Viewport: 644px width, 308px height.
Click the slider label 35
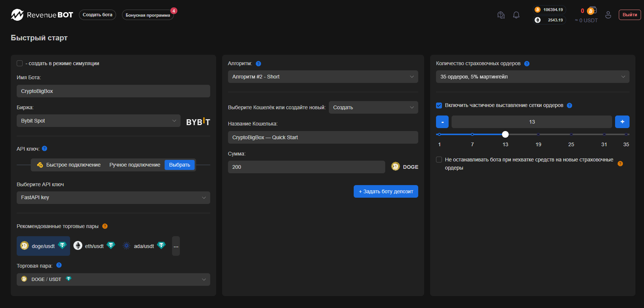click(x=626, y=144)
